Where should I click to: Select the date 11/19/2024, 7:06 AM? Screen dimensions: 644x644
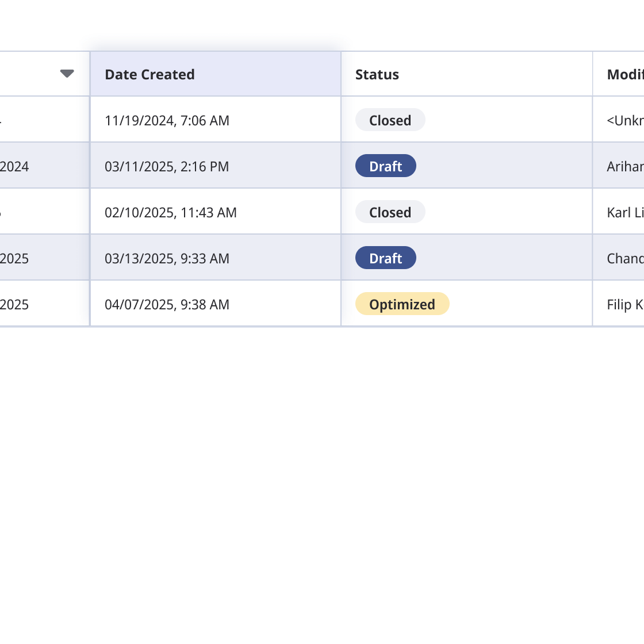[x=167, y=120]
